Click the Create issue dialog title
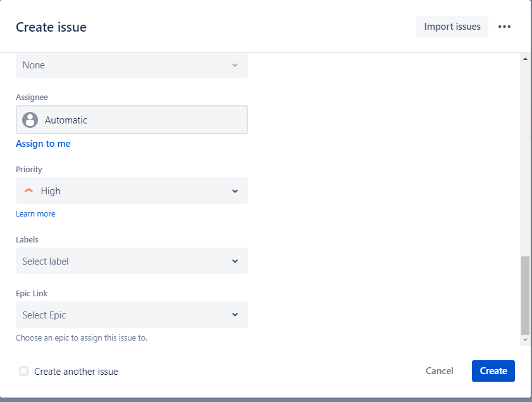Image resolution: width=532 pixels, height=402 pixels. pos(51,27)
